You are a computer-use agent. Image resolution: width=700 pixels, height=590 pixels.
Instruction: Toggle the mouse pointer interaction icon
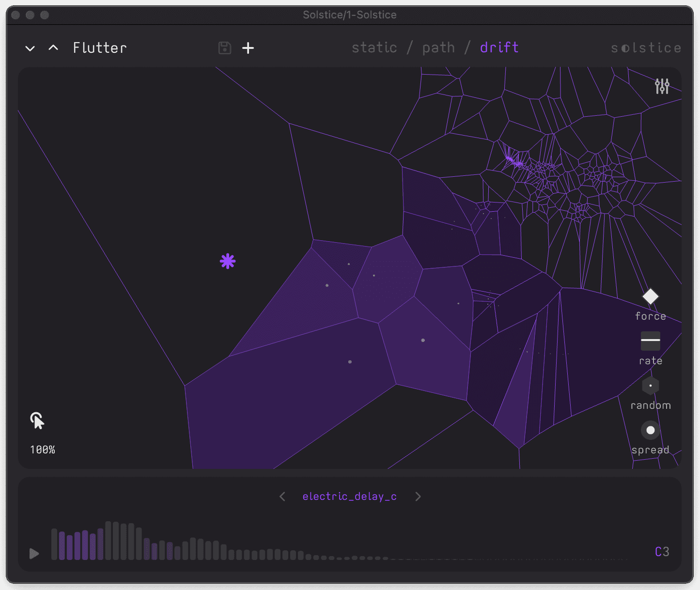pyautogui.click(x=37, y=421)
